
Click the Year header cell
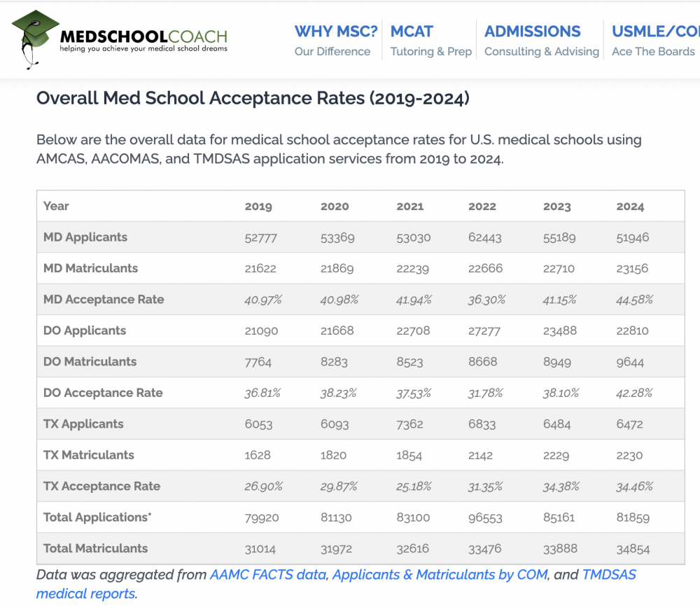tap(56, 206)
